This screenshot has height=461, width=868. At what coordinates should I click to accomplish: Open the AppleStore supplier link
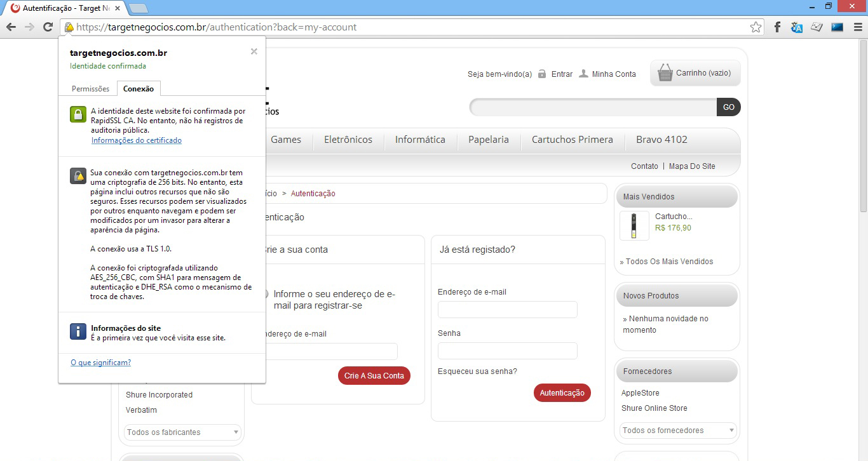(641, 393)
